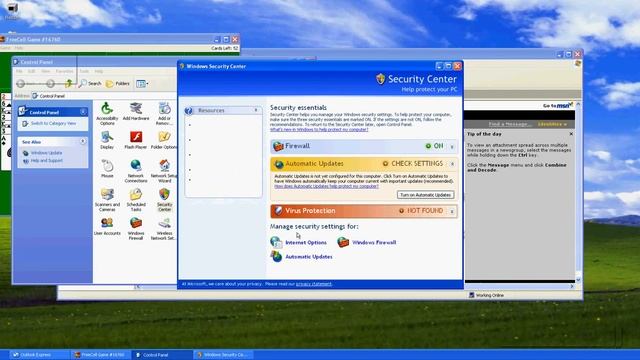Click the Internet Options globe icon
Viewport: 640px width, 360px height.
(x=276, y=242)
